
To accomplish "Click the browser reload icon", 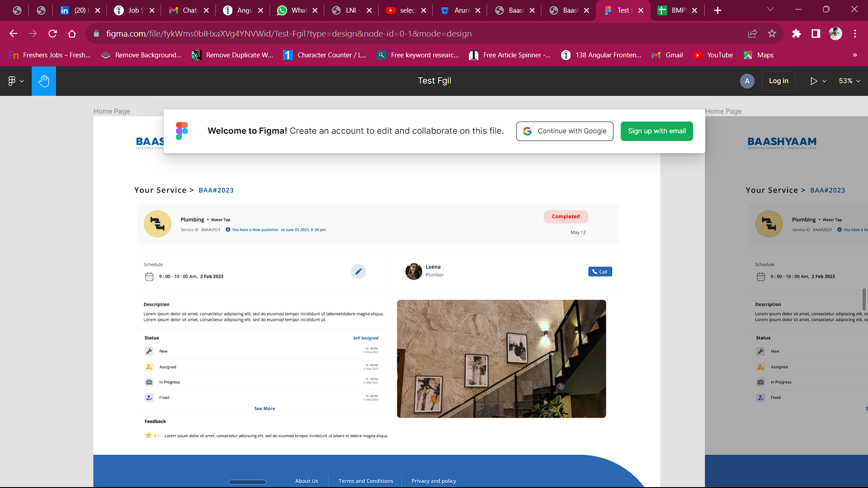I will tap(52, 33).
